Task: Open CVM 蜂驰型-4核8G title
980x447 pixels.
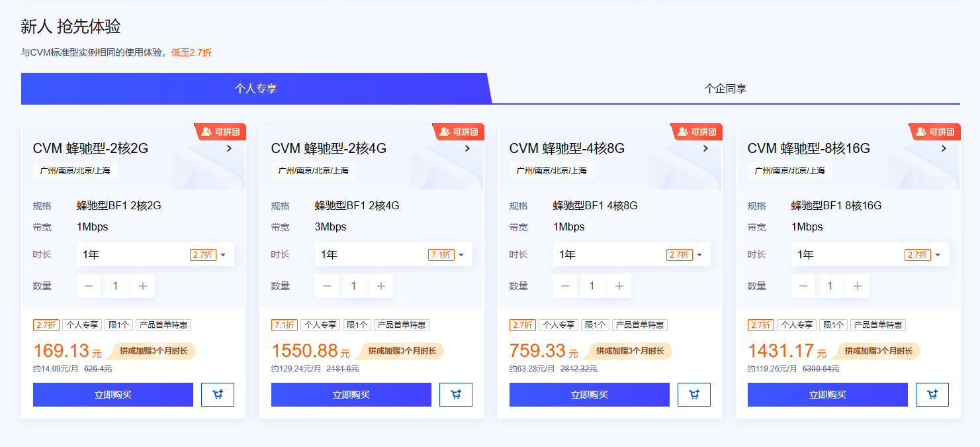Action: point(567,148)
